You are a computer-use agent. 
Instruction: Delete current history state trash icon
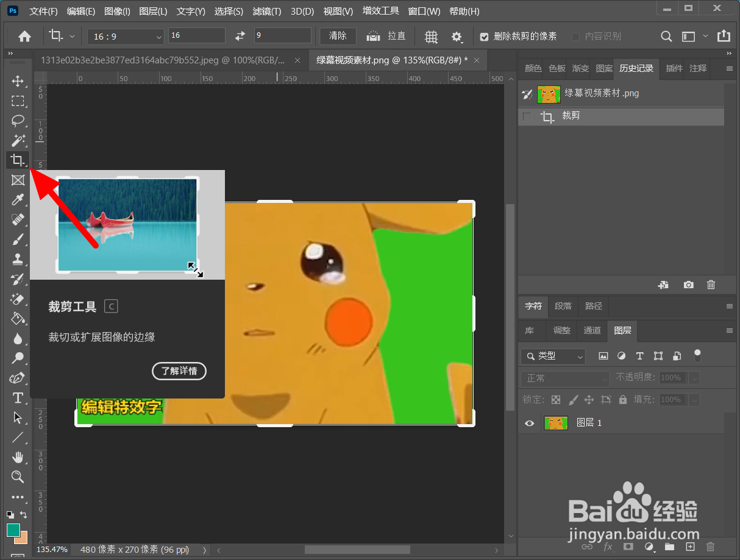[x=711, y=285]
